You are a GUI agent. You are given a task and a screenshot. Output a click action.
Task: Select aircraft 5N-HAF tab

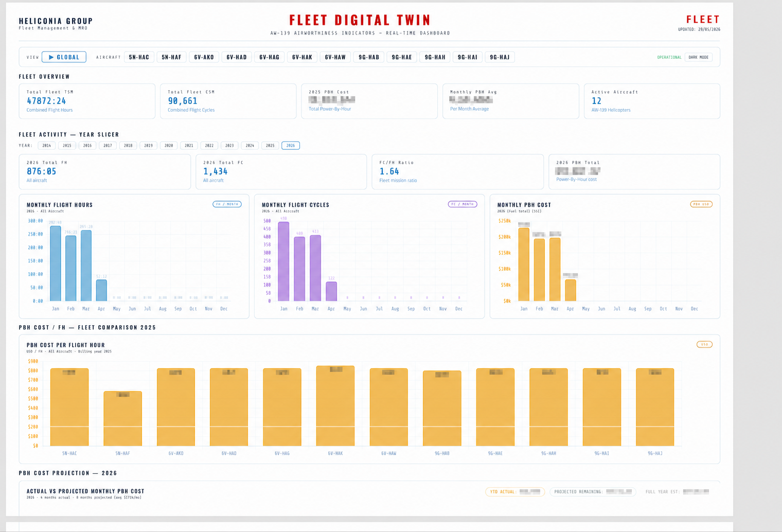[171, 57]
